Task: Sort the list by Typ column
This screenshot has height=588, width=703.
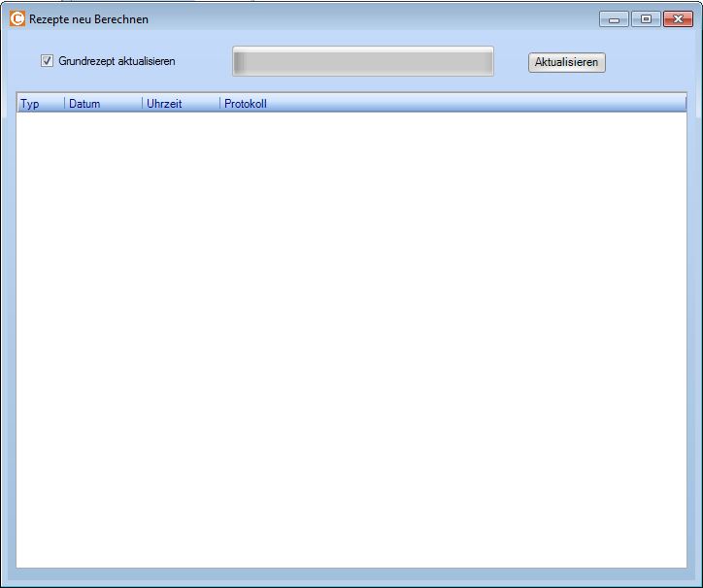Action: click(x=31, y=104)
